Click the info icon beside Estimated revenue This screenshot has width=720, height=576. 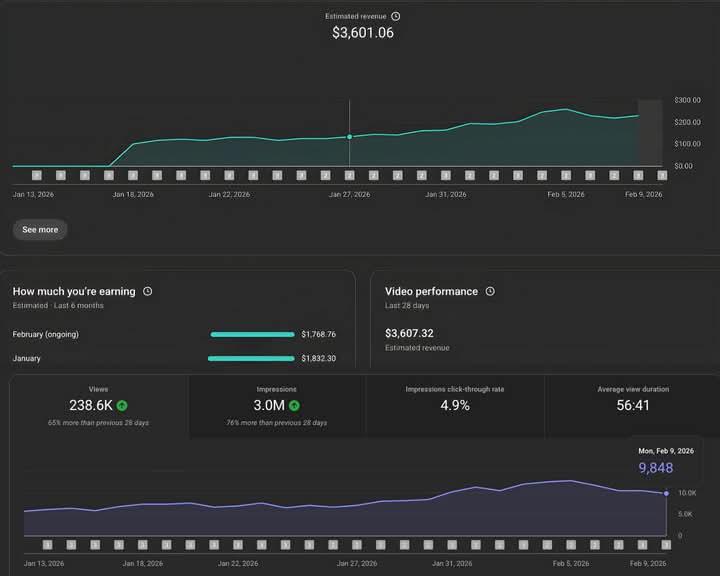point(395,16)
